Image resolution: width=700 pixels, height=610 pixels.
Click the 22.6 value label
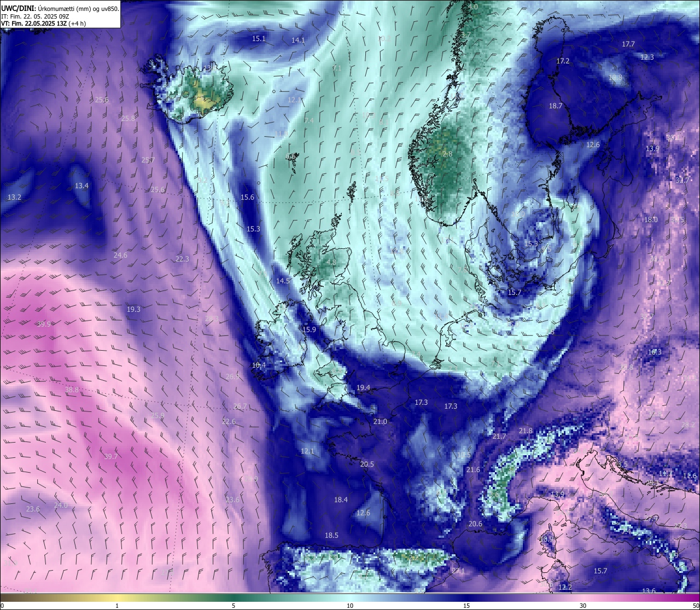click(x=229, y=422)
